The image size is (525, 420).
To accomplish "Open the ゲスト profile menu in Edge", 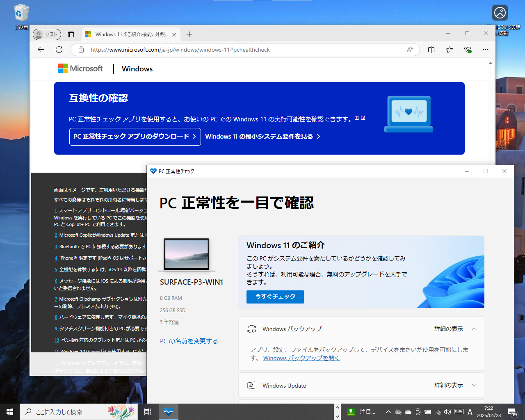I will 46,34.
